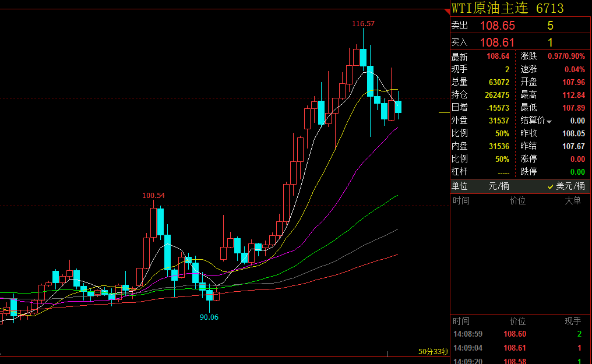The height and width of the screenshot is (364, 592).
Task: Click the 涨跌 value 0.97/0.90%
Action: tap(566, 56)
